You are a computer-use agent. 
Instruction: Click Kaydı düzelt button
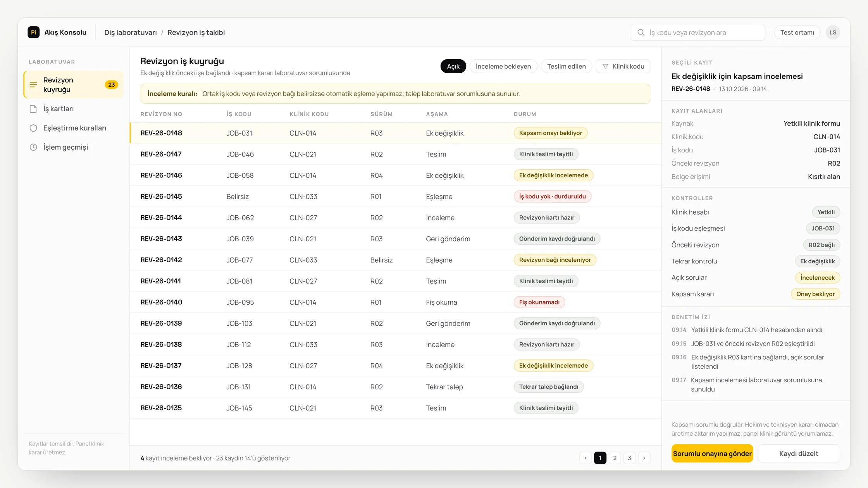click(799, 454)
